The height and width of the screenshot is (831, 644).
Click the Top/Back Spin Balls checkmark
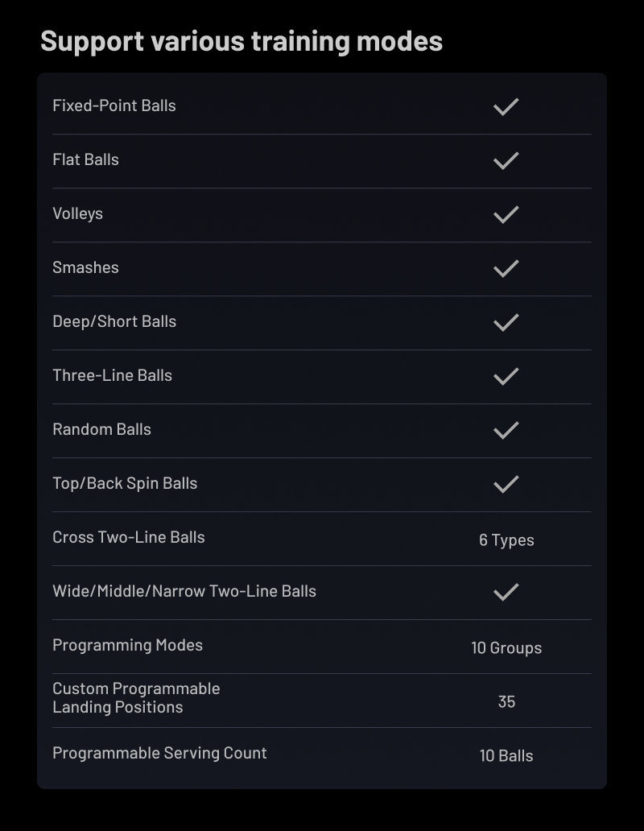(506, 484)
